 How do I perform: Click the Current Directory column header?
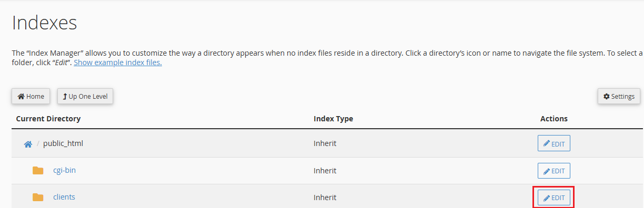coord(48,119)
